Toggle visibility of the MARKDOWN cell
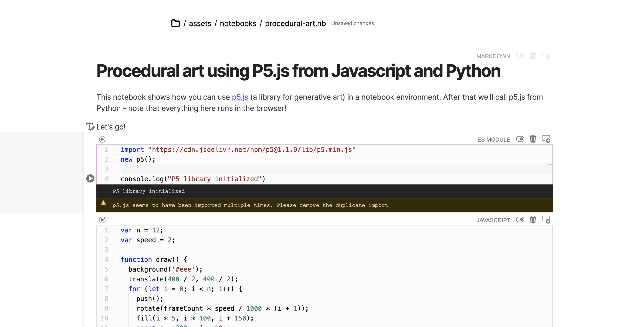This screenshot has width=644, height=327. point(520,55)
